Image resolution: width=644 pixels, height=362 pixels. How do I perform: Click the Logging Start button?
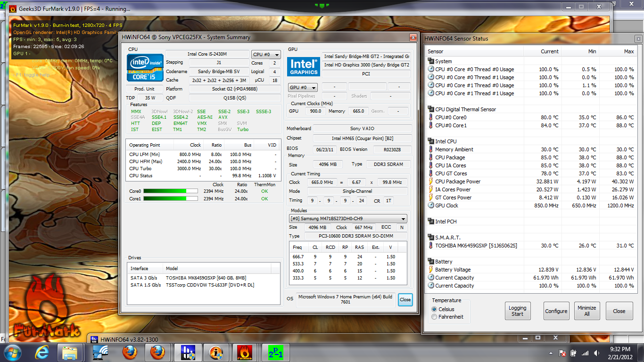[517, 311]
